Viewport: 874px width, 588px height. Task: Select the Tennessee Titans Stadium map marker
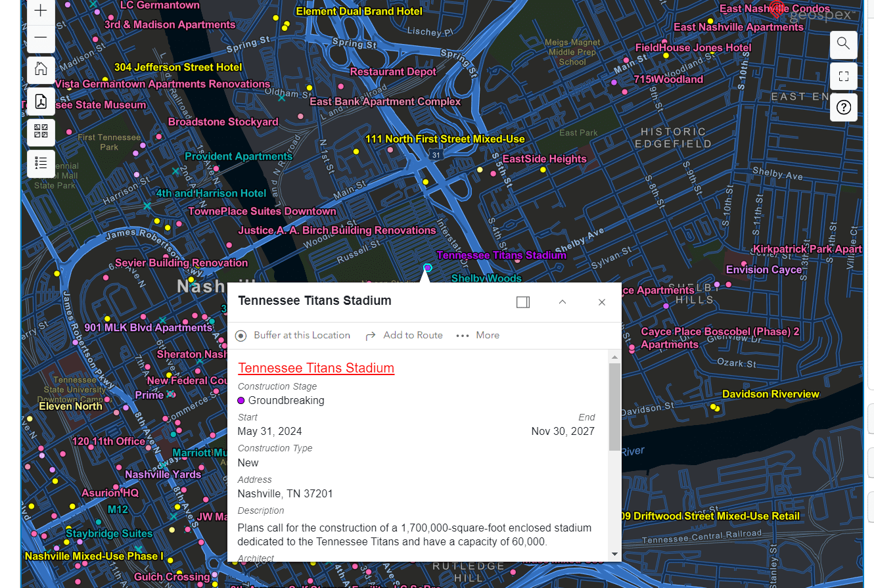pos(428,267)
